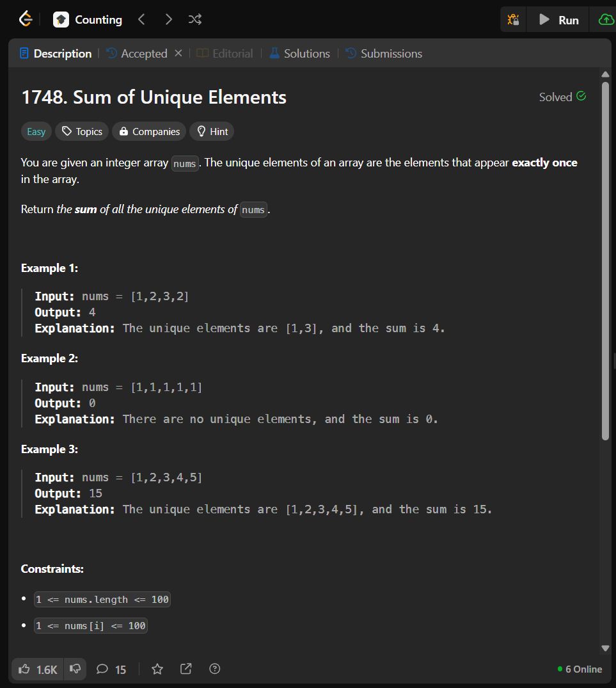Share the problem via external link icon
This screenshot has width=616, height=688.
point(186,669)
